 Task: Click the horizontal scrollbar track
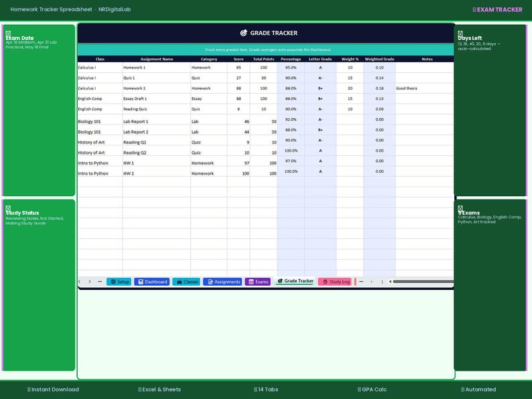[423, 281]
